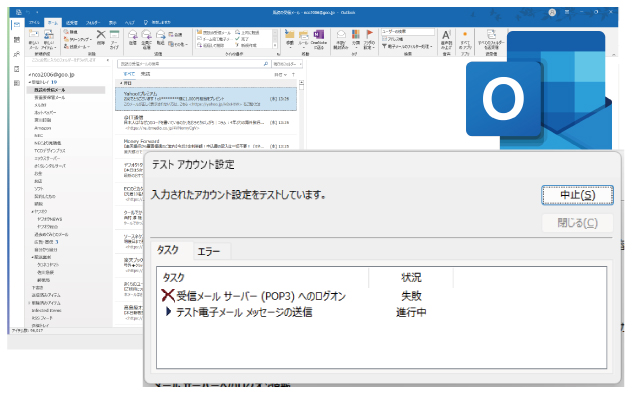This screenshot has height=400, width=640.
Task: Collapse the nco2006@goo.jp account tree
Action: coord(29,74)
